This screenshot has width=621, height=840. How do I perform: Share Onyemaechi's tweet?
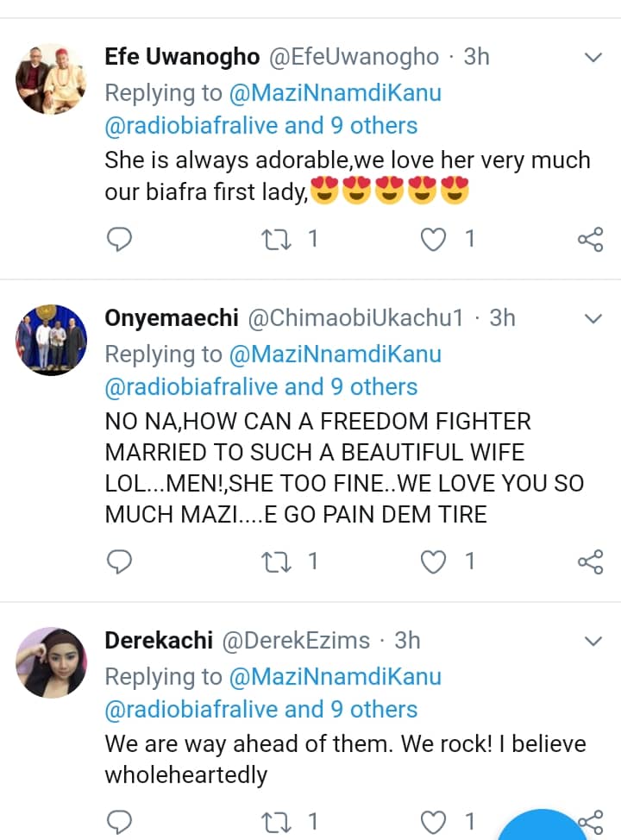590,562
